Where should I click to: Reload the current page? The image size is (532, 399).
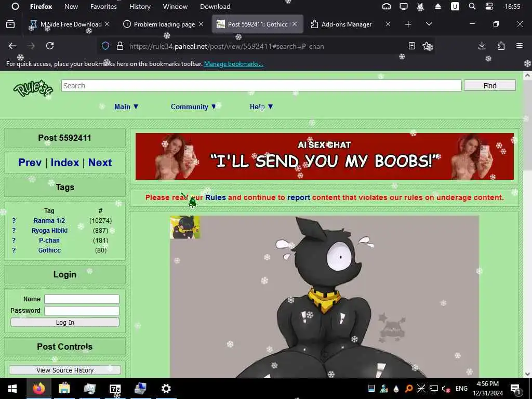pos(50,46)
